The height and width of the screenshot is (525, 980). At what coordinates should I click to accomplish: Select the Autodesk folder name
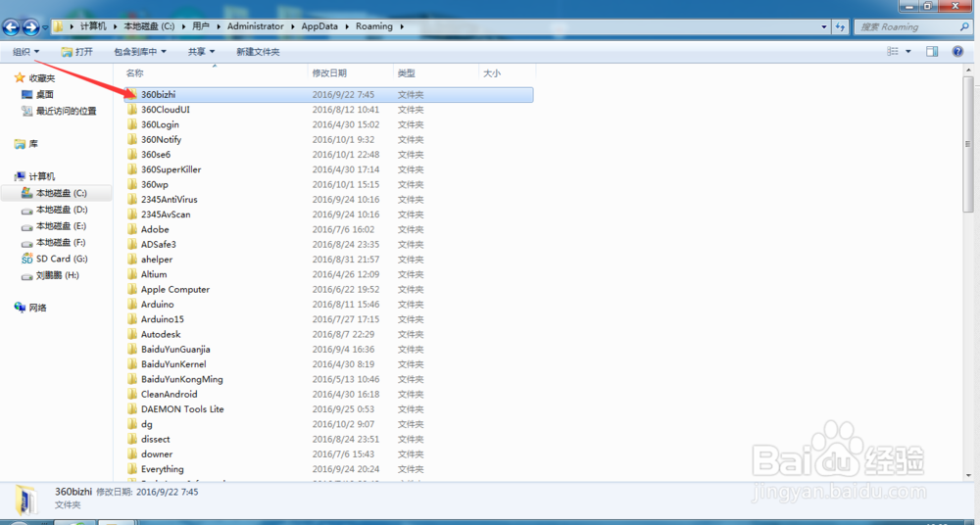[x=161, y=334]
